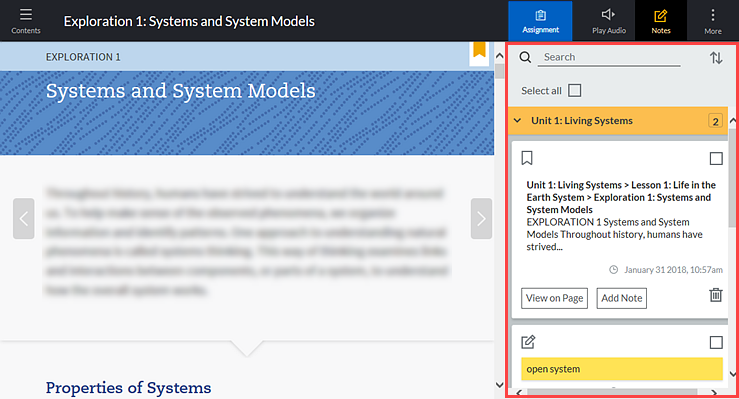Tick the checkbox on the bookmark note card
The width and height of the screenshot is (739, 399).
coord(716,158)
